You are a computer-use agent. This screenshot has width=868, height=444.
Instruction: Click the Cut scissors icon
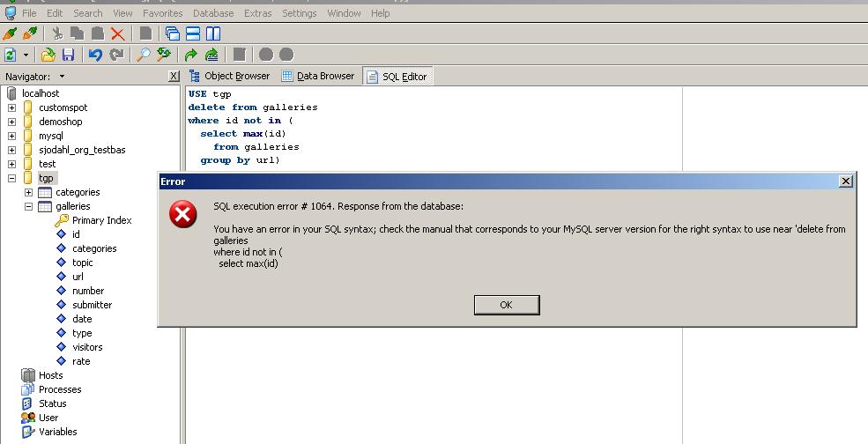(x=57, y=33)
